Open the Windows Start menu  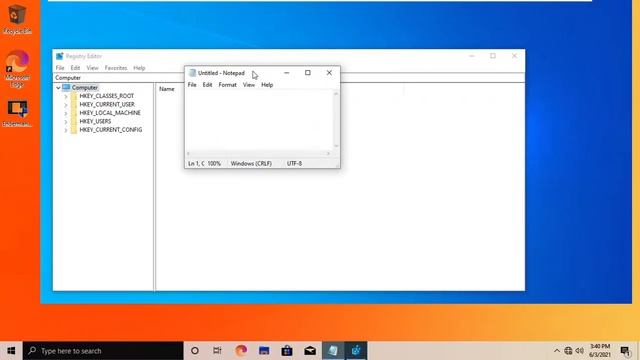(x=11, y=351)
